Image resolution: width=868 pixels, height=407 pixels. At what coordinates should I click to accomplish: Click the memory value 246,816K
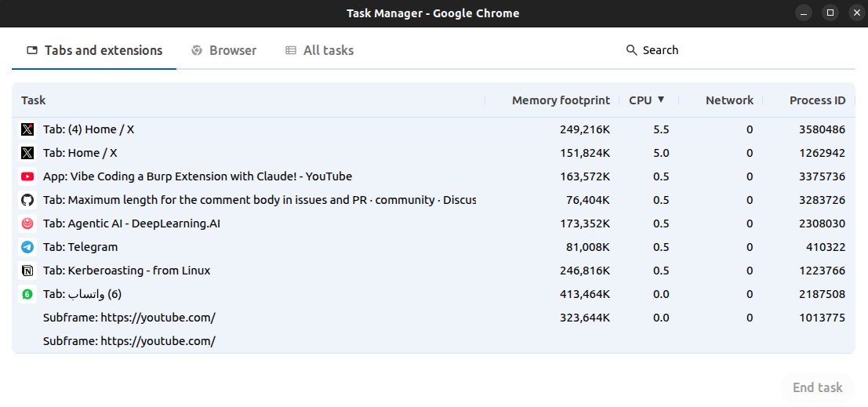585,271
